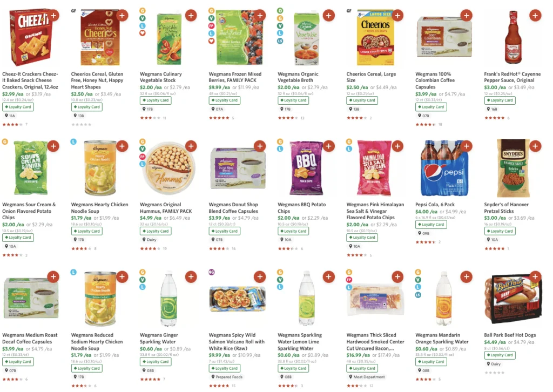The image size is (553, 392).
Task: Click the FP icon on Wegmans Frozen Mixed Berries
Action: 211,25
